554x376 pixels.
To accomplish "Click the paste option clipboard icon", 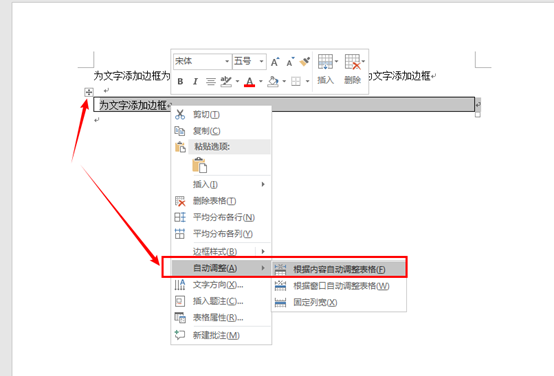I will tap(200, 165).
